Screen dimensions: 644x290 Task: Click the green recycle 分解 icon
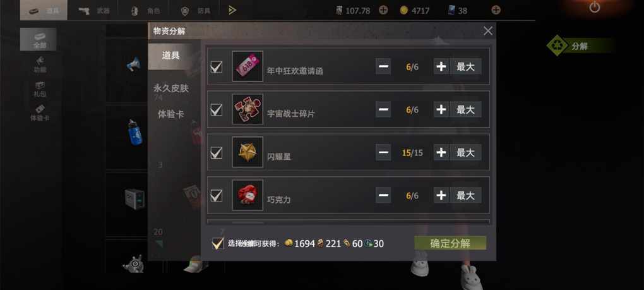pyautogui.click(x=557, y=45)
